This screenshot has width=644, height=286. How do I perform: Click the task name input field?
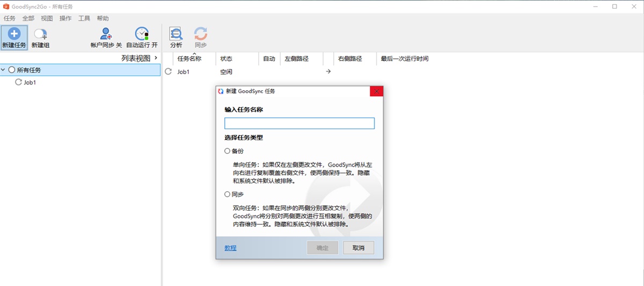coord(299,124)
